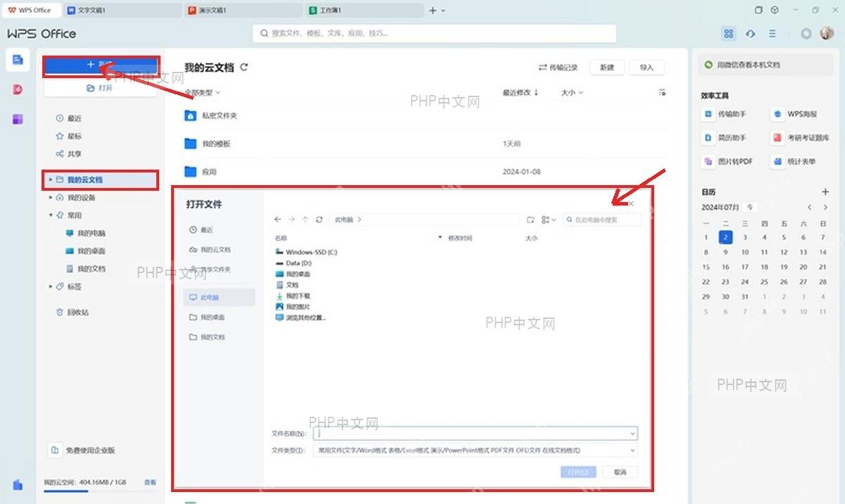Switch to the WPS Office home tab
The image size is (845, 504).
click(31, 11)
